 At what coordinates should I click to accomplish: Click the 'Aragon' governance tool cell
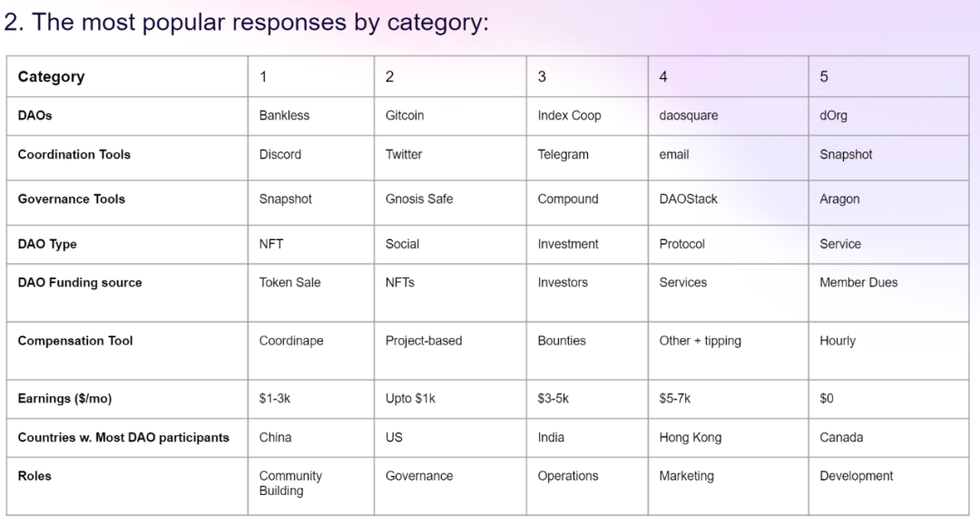tap(888, 202)
